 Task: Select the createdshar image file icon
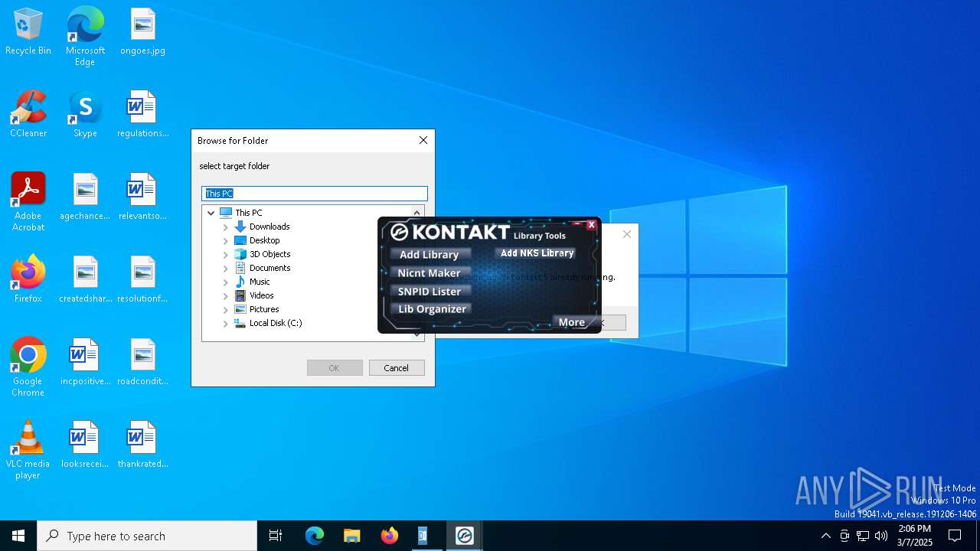85,280
